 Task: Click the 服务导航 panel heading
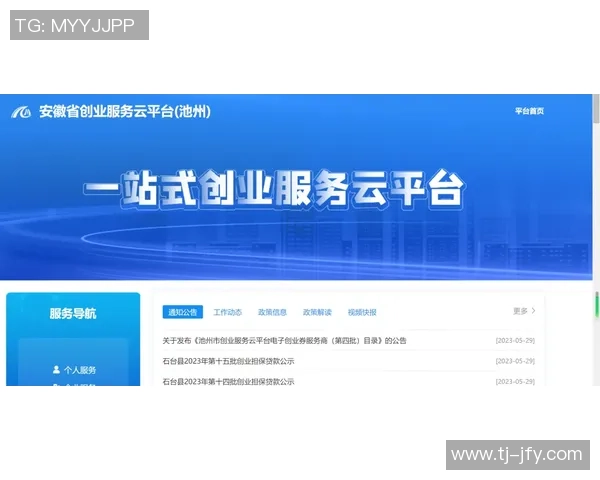tap(73, 313)
